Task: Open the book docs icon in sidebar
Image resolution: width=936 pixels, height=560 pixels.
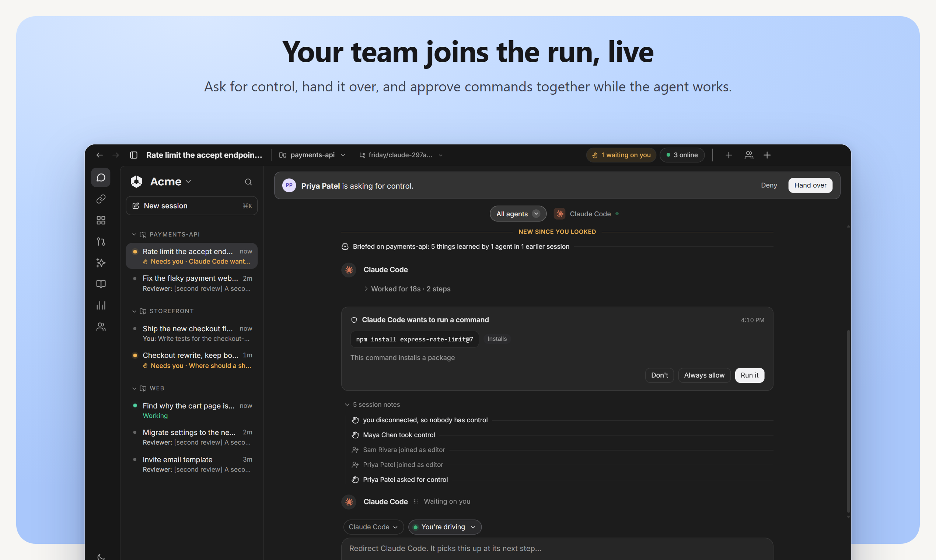Action: coord(101,284)
